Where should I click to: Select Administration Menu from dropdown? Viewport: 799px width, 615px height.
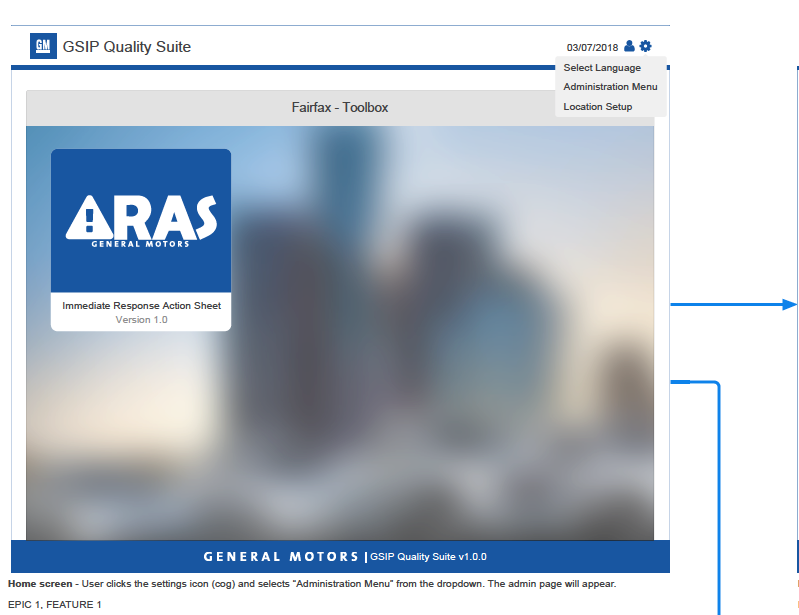click(x=610, y=87)
